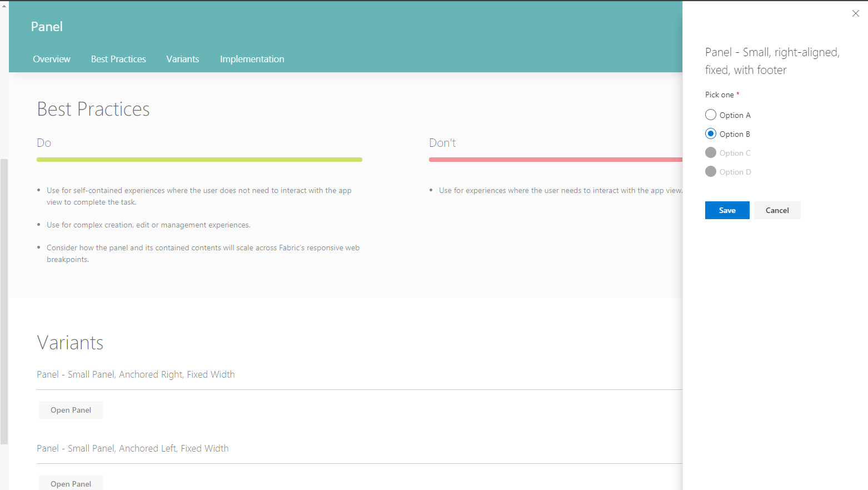The height and width of the screenshot is (490, 868).
Task: Click the required asterisk next to Pick one
Action: [737, 92]
